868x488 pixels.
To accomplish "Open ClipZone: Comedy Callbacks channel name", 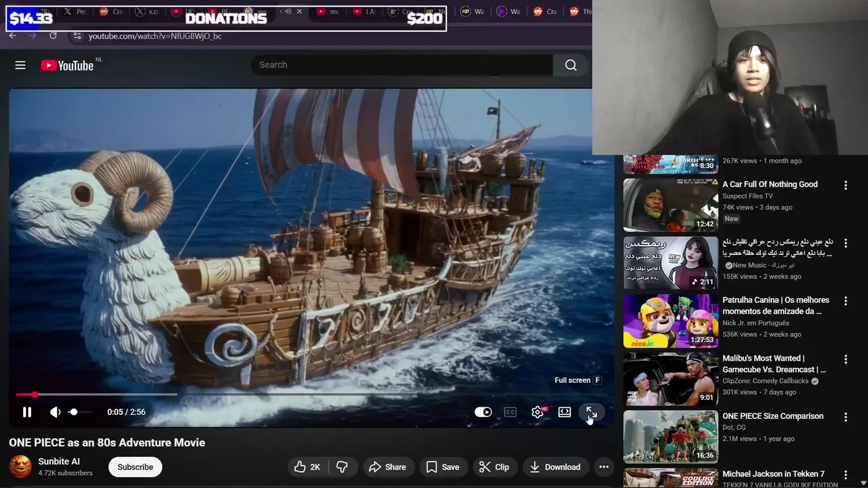I will pos(766,381).
